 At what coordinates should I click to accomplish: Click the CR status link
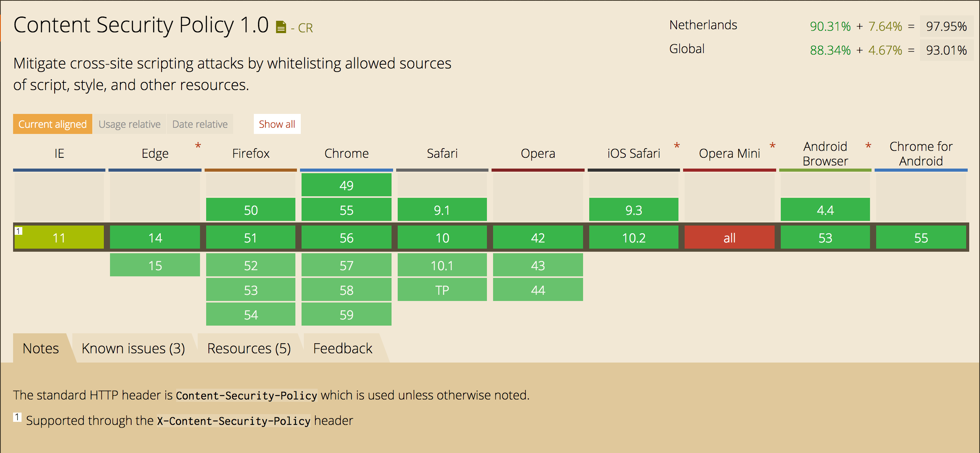(305, 28)
